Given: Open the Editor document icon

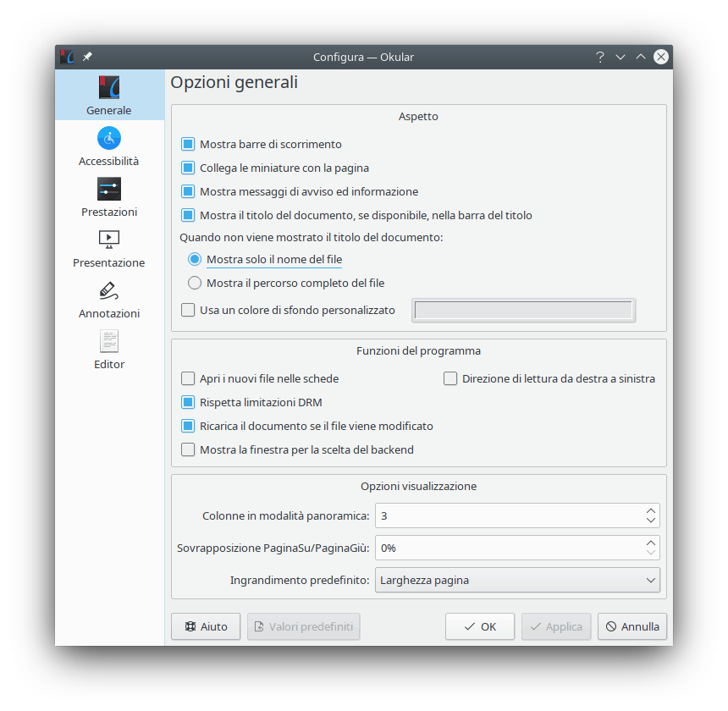Looking at the screenshot, I should (x=109, y=341).
